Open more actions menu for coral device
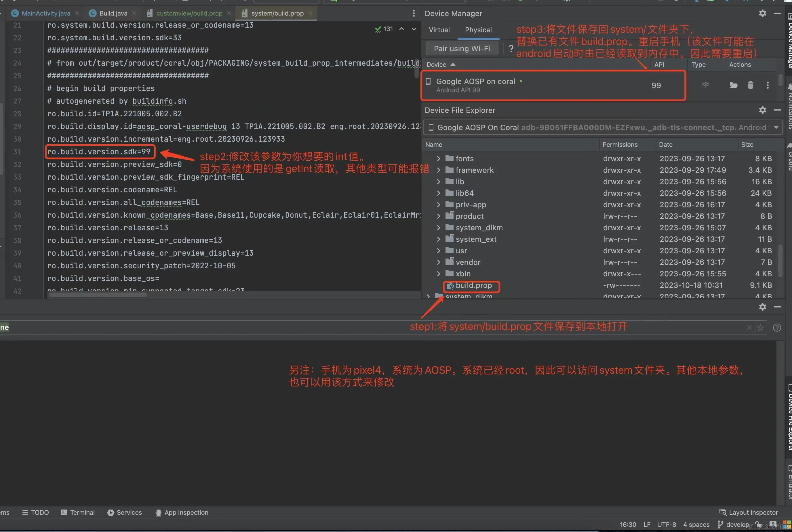792x532 pixels. point(768,85)
